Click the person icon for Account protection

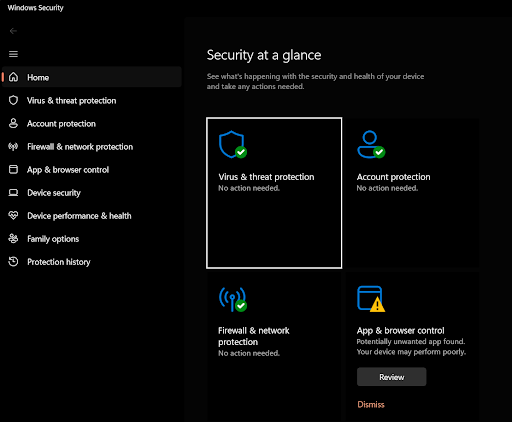13,123
